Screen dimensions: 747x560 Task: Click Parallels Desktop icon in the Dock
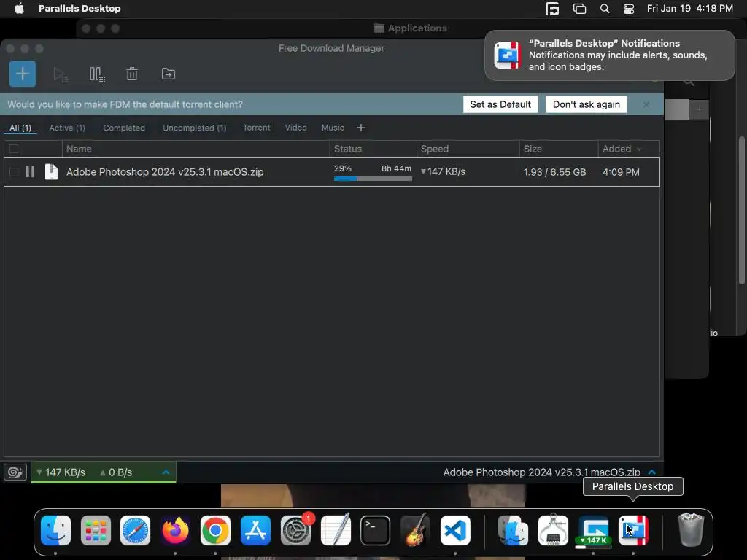(633, 531)
